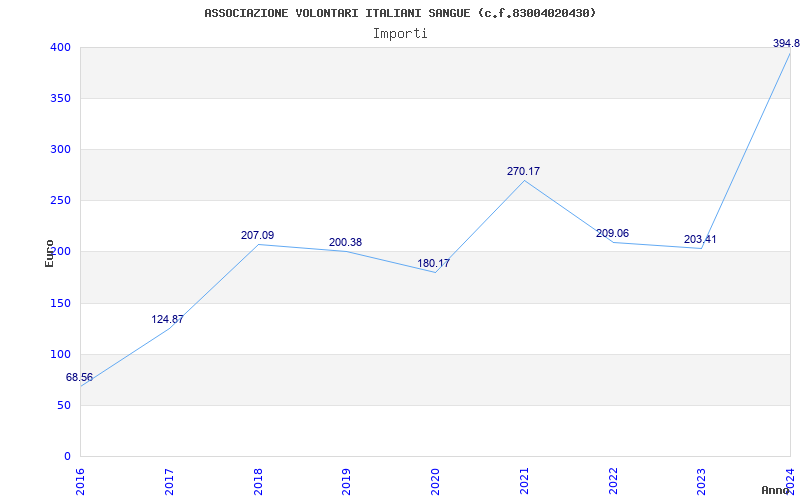800x500 pixels.
Task: Select the 207.09 data label
Action: point(258,235)
